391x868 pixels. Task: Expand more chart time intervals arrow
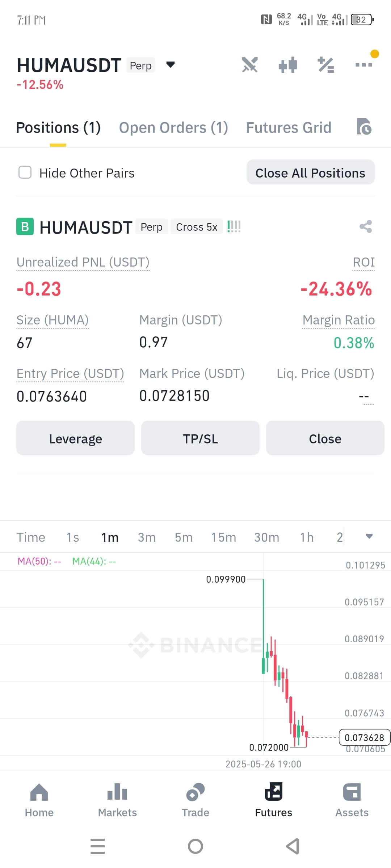tap(369, 536)
